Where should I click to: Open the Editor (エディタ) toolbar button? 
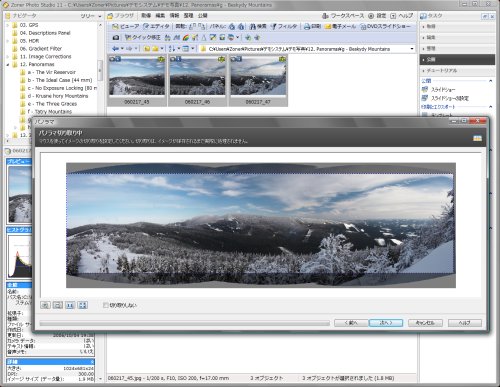[x=156, y=26]
